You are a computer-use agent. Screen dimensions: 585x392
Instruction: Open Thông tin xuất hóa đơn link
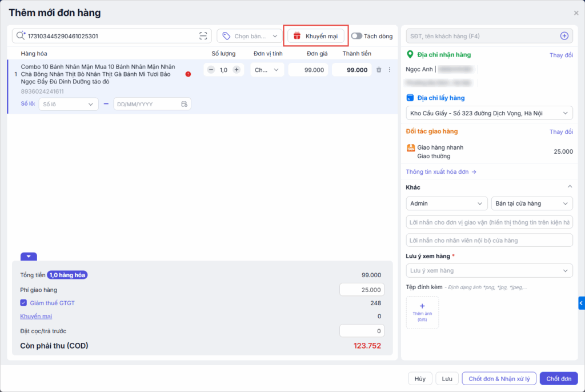[441, 172]
